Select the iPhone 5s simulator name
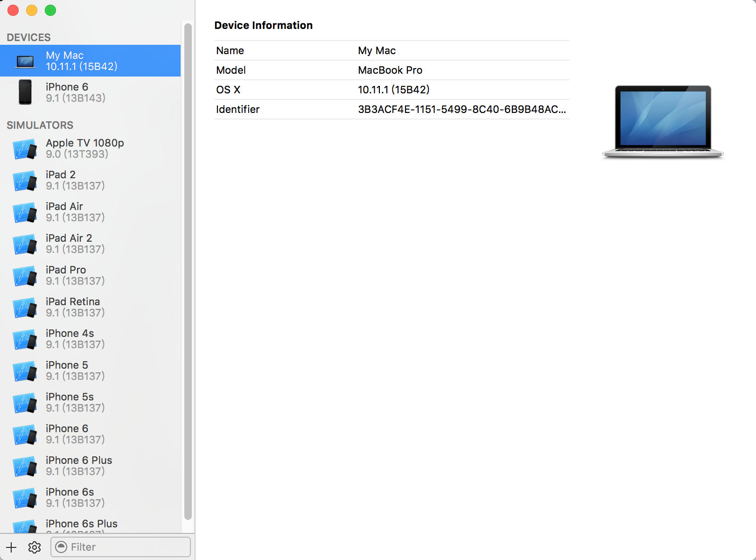Viewport: 756px width, 560px height. [70, 397]
